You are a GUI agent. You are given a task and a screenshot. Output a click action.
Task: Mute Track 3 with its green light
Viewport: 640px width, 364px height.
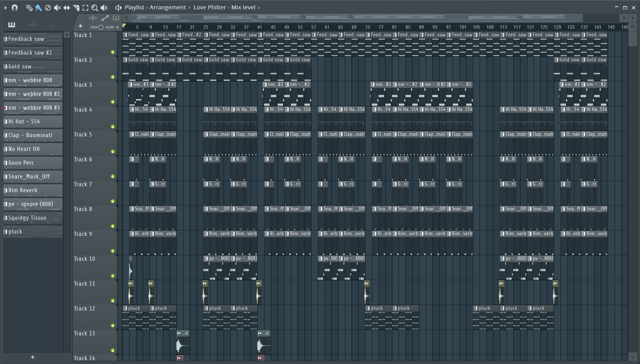tap(113, 102)
